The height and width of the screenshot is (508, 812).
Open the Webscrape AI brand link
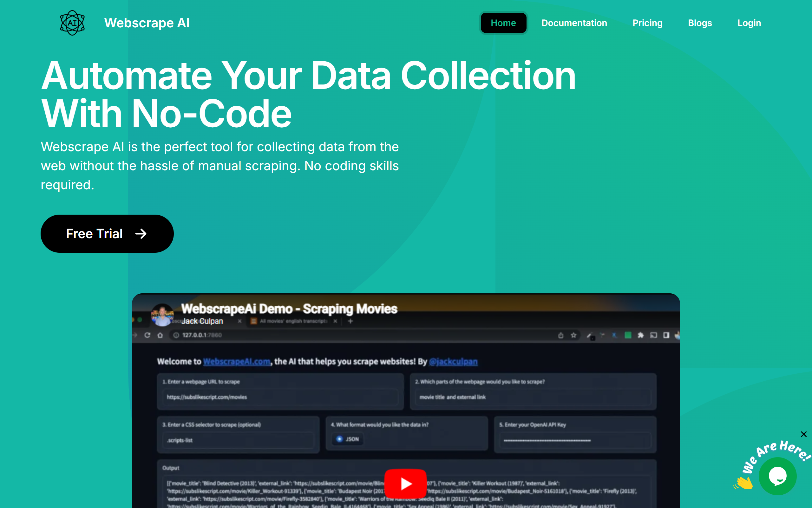click(147, 23)
